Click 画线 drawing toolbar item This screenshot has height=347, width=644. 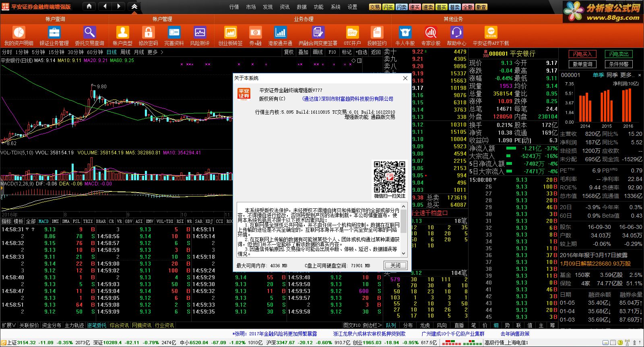point(318,52)
